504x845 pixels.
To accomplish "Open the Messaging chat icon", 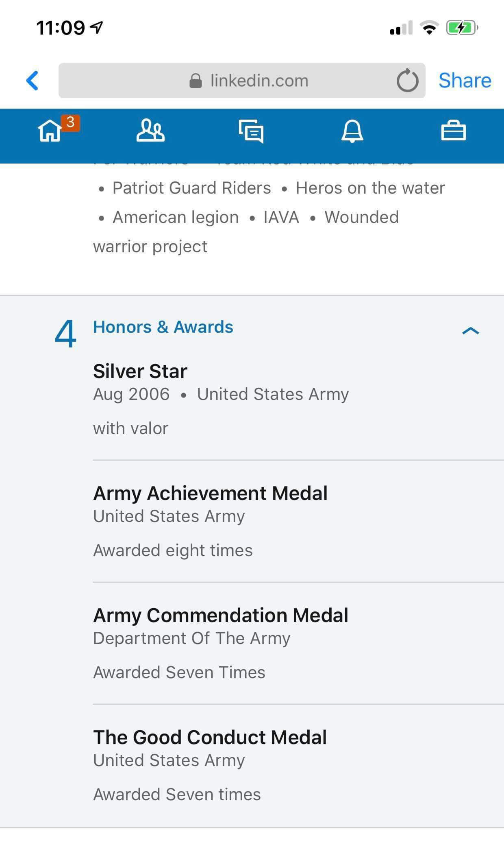I will [x=251, y=131].
